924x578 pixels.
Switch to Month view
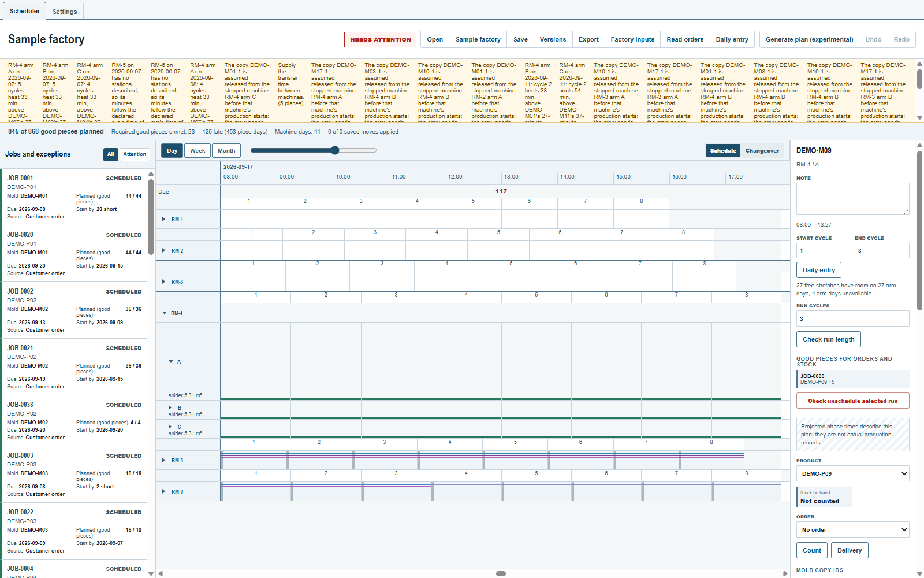(x=226, y=151)
